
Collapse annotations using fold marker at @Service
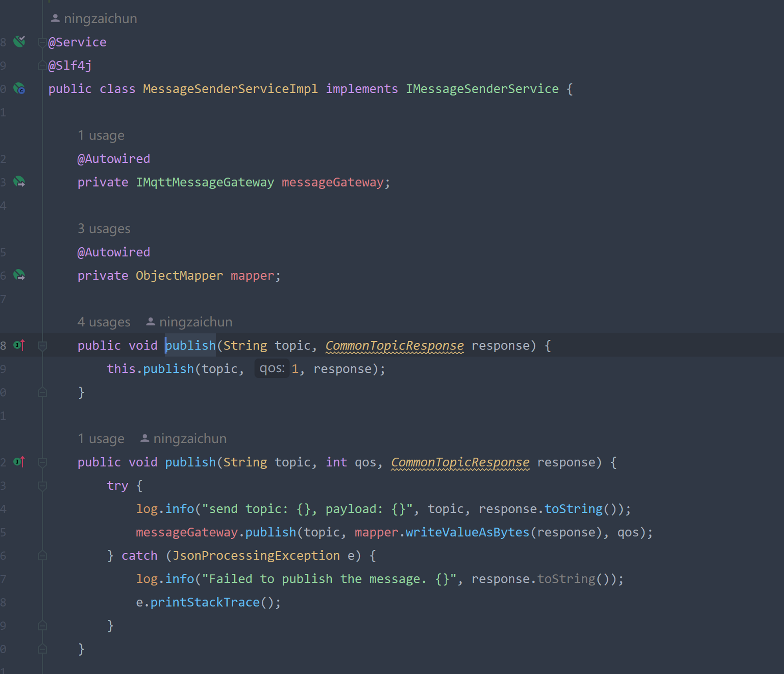click(x=42, y=42)
